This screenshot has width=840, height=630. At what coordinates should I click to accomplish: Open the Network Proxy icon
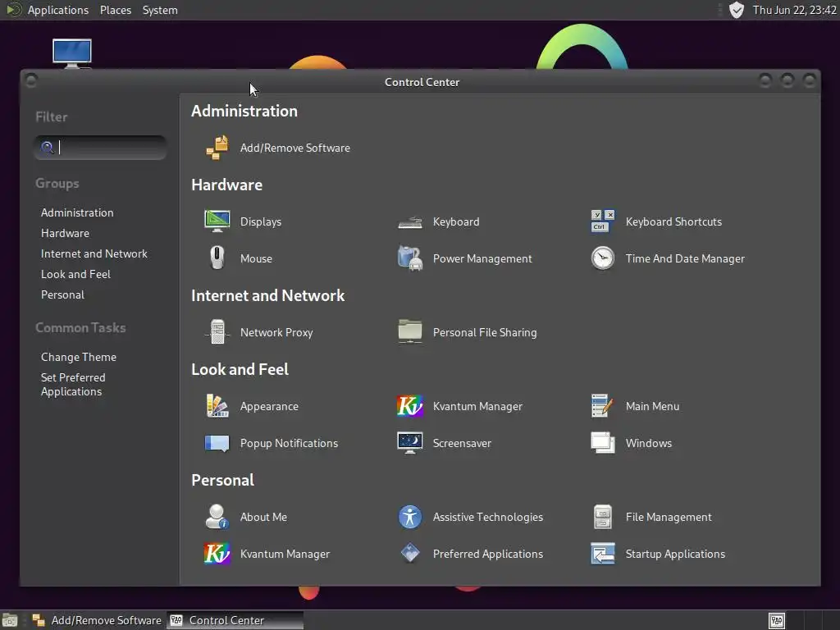pyautogui.click(x=217, y=332)
